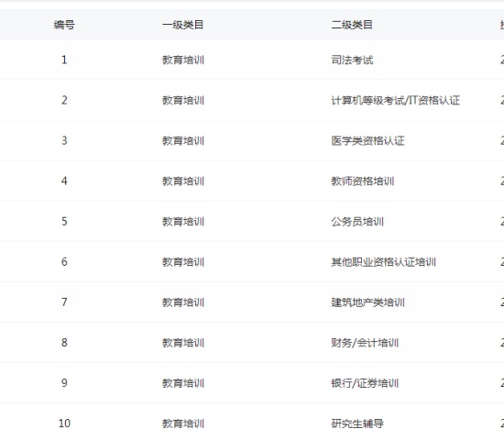The height and width of the screenshot is (440, 504).
Task: Click row number 1 cell
Action: click(64, 60)
